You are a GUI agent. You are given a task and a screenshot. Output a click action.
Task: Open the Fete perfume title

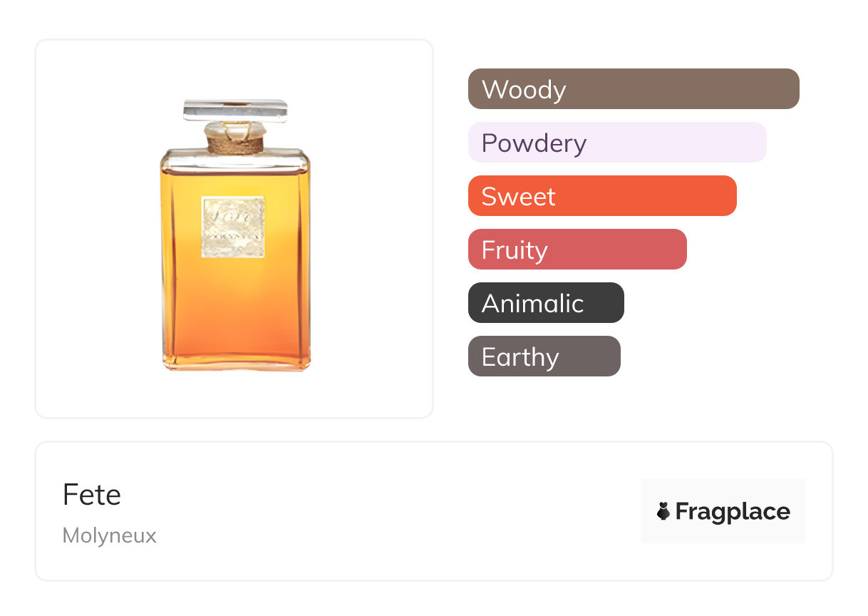92,495
